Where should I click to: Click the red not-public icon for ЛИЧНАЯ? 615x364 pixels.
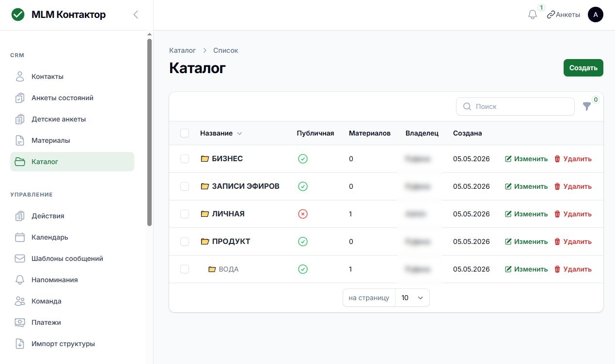click(303, 214)
